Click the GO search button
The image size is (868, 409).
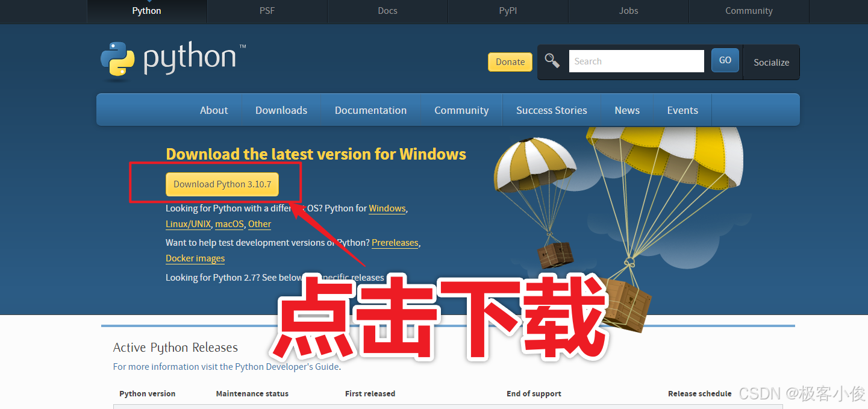(725, 60)
